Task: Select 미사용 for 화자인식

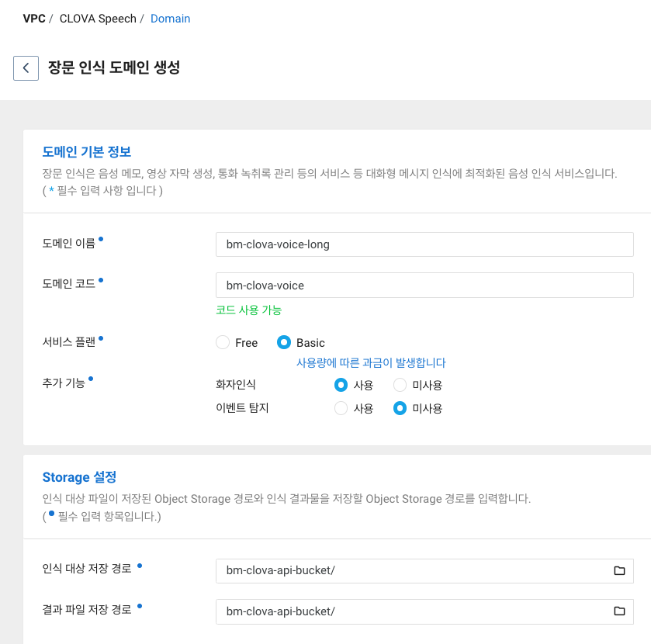Action: (399, 384)
